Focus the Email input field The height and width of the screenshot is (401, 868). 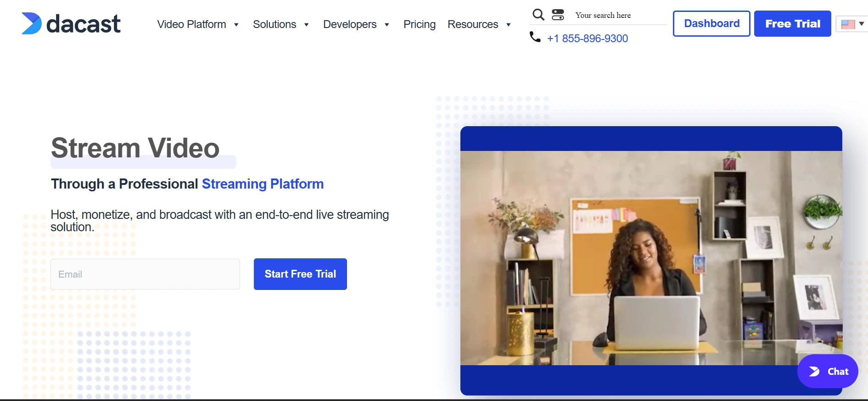(145, 274)
